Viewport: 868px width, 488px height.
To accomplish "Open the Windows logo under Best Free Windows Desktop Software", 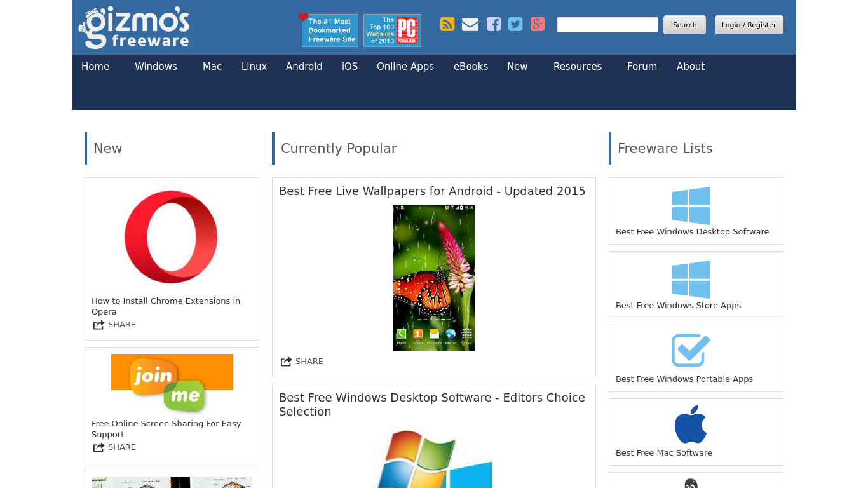I will point(691,205).
